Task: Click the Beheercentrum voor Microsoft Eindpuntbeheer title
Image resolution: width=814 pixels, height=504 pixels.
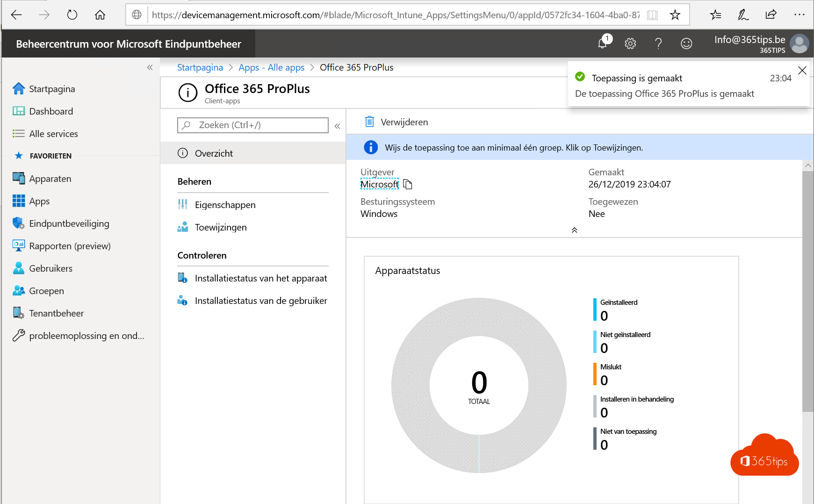Action: pos(129,44)
